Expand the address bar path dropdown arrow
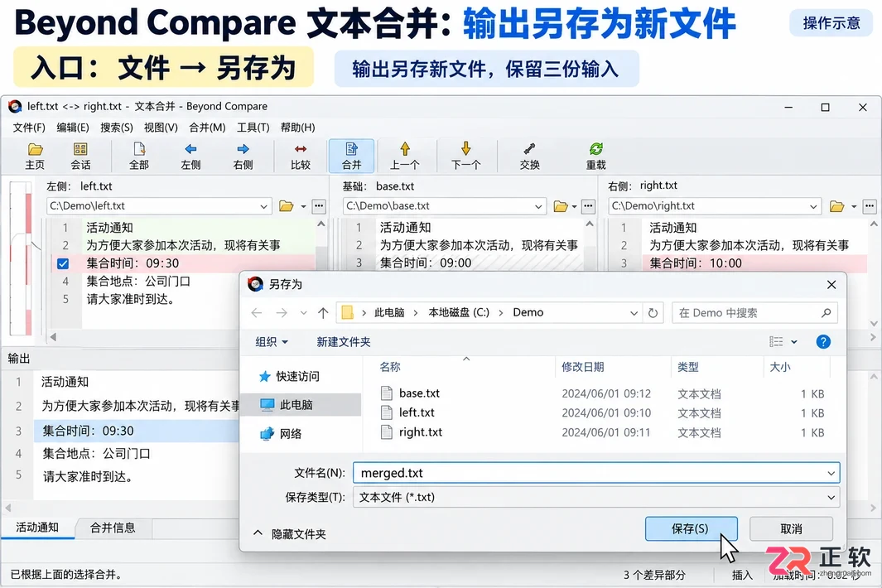Screen dimensions: 882x588 (634, 313)
